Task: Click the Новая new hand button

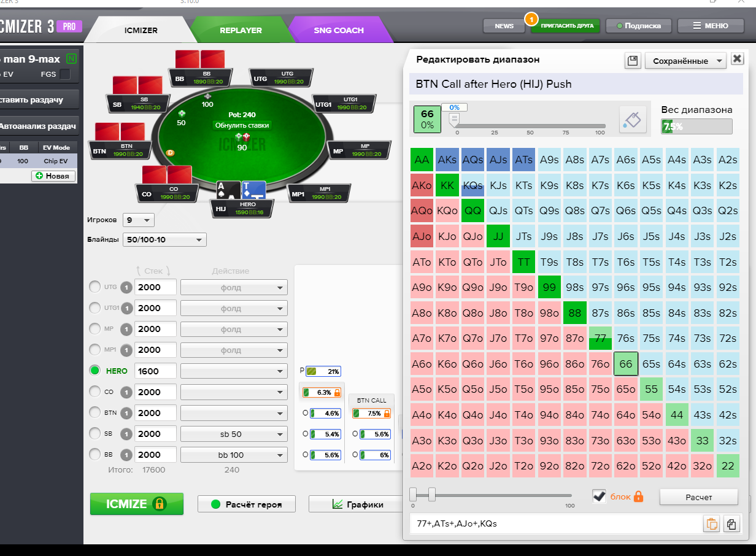Action: (53, 176)
